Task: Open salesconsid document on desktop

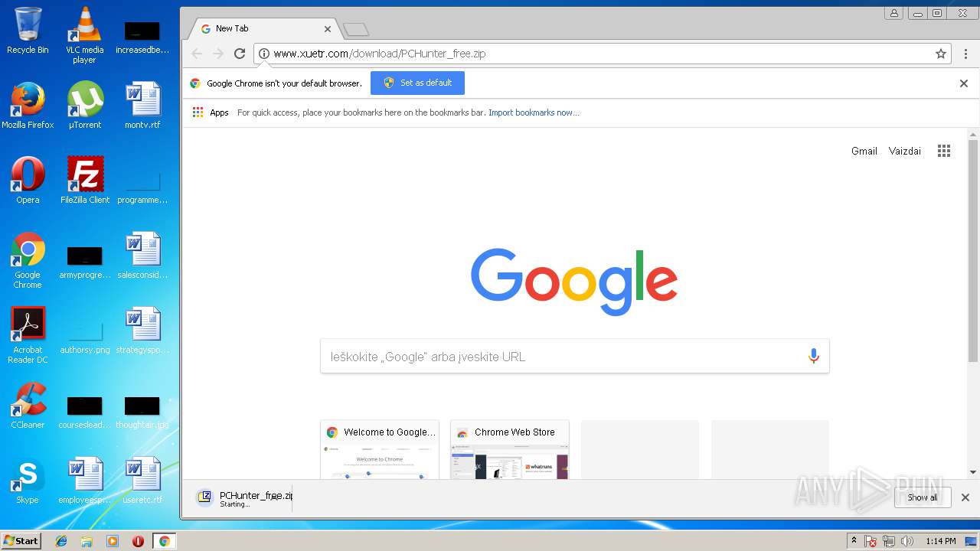Action: coord(142,256)
